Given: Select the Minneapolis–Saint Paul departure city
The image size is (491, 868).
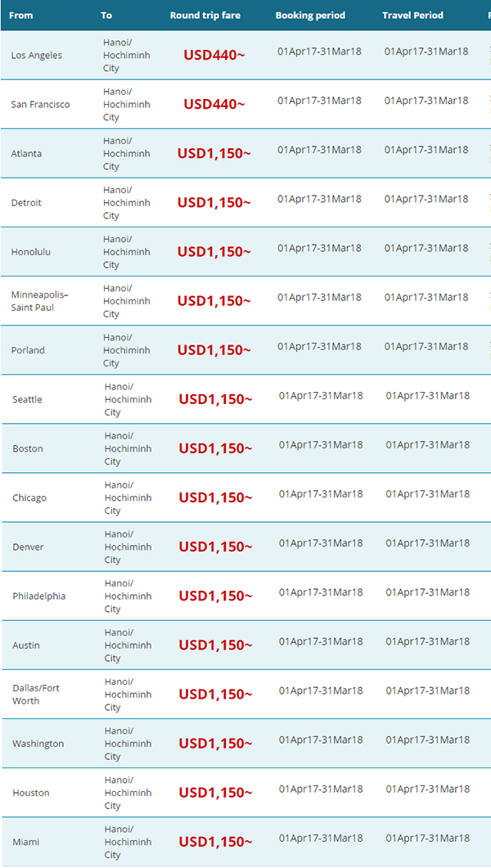Looking at the screenshot, I should (40, 300).
